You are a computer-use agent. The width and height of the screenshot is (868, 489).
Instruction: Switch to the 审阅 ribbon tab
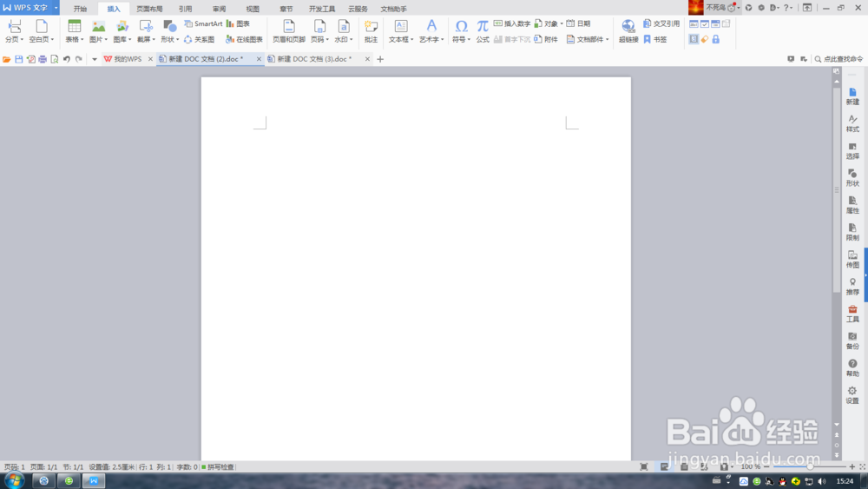(220, 9)
